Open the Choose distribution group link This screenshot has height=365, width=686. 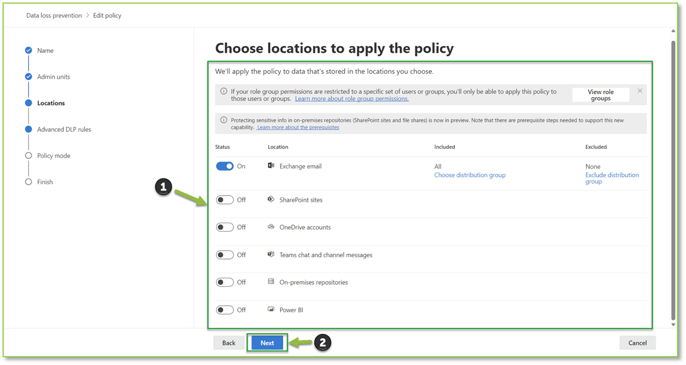(470, 175)
